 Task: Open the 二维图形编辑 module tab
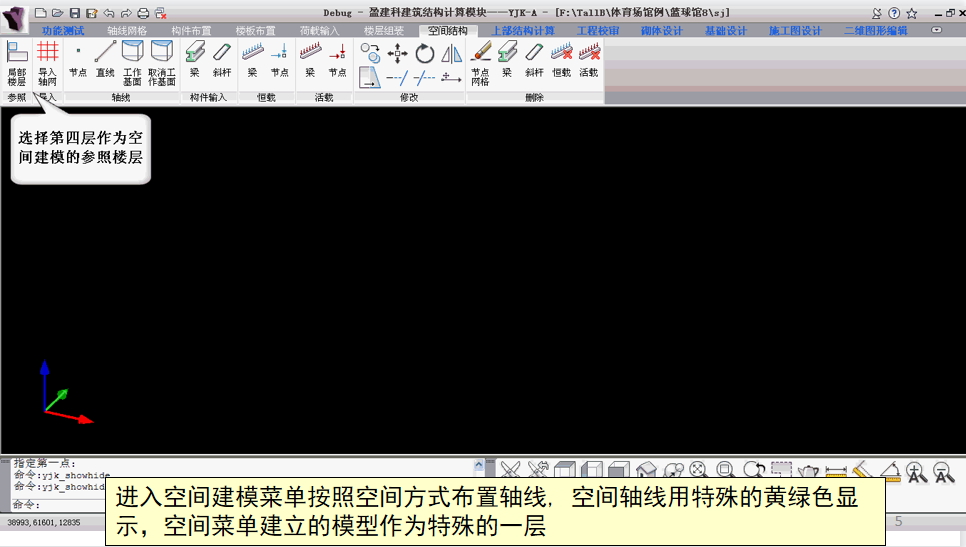click(x=875, y=30)
